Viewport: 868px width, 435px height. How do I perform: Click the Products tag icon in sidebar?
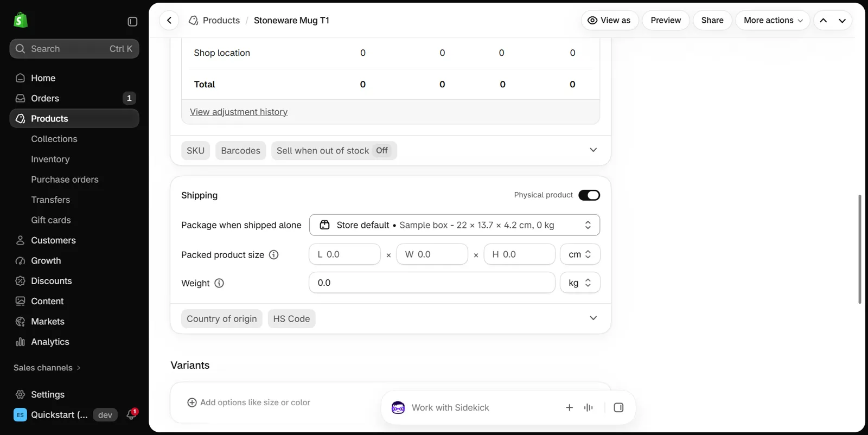pos(20,119)
